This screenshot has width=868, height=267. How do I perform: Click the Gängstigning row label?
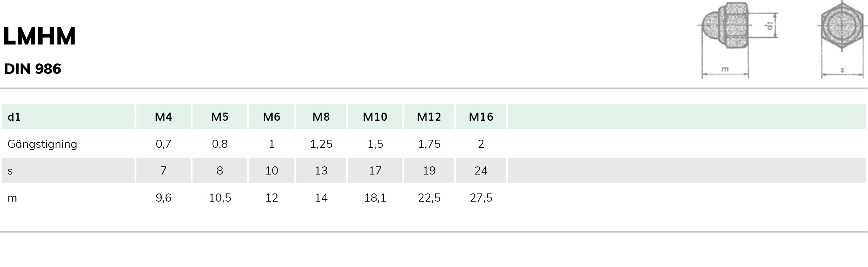tap(43, 144)
